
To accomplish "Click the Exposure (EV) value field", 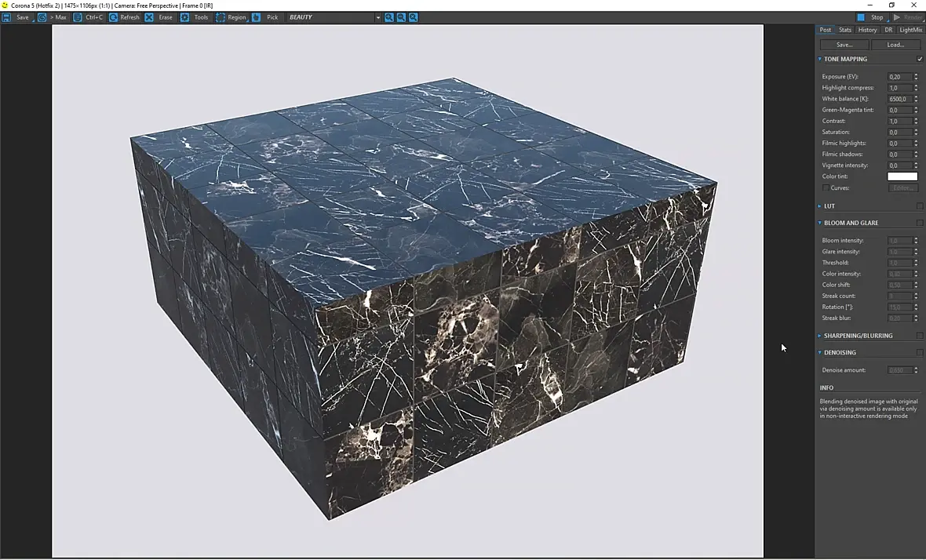I will [x=899, y=77].
